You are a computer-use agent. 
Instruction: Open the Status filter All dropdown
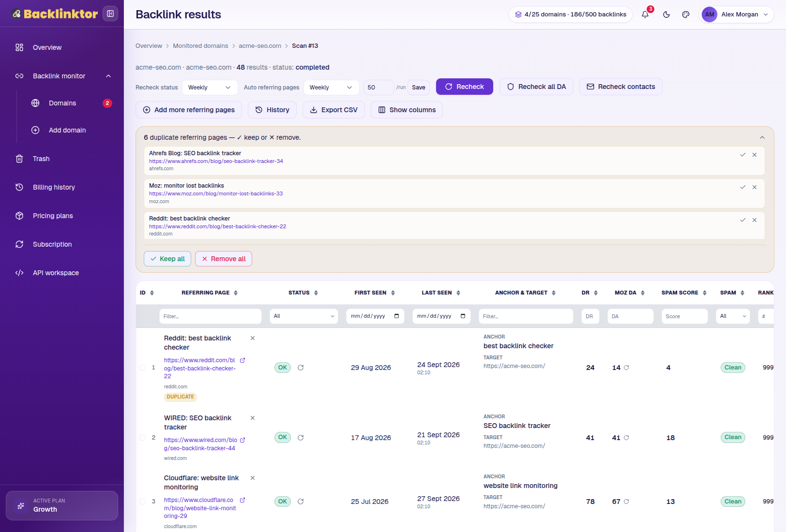point(304,316)
